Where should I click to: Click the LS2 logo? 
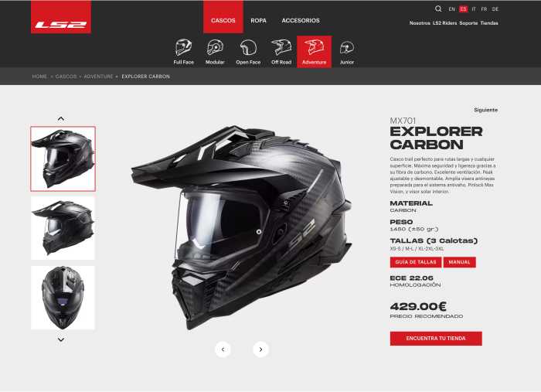pos(61,17)
